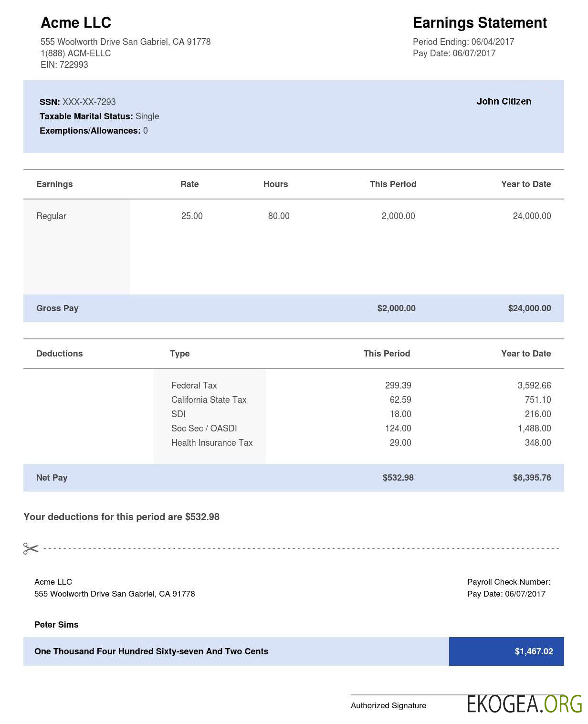Click the dark blue $1,467.02 amount box
Screen dimensions: 588x724
pyautogui.click(x=506, y=651)
